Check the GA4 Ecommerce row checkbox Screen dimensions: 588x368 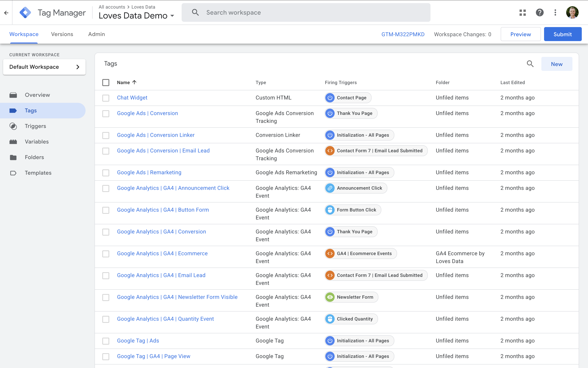(106, 254)
